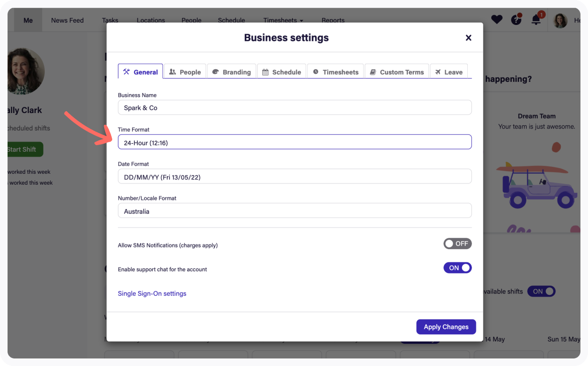Screen dimensions: 588x366
Task: Open the Date Format dropdown
Action: [x=294, y=176]
